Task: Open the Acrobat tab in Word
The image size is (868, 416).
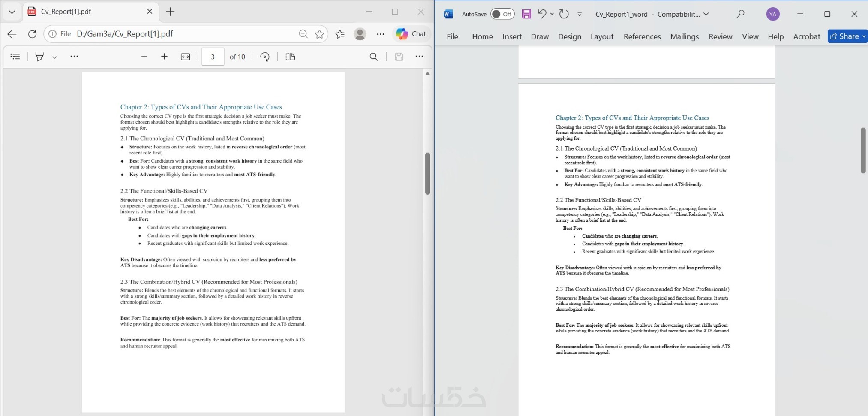Action: pos(807,37)
